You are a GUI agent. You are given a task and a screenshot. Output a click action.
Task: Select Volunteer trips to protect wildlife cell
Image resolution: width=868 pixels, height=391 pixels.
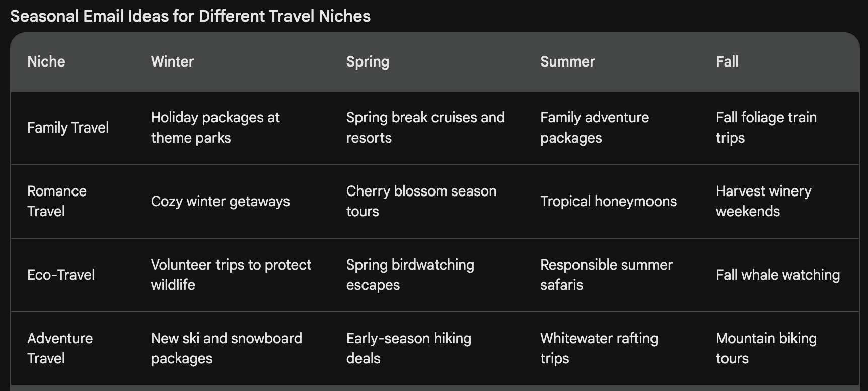point(231,275)
